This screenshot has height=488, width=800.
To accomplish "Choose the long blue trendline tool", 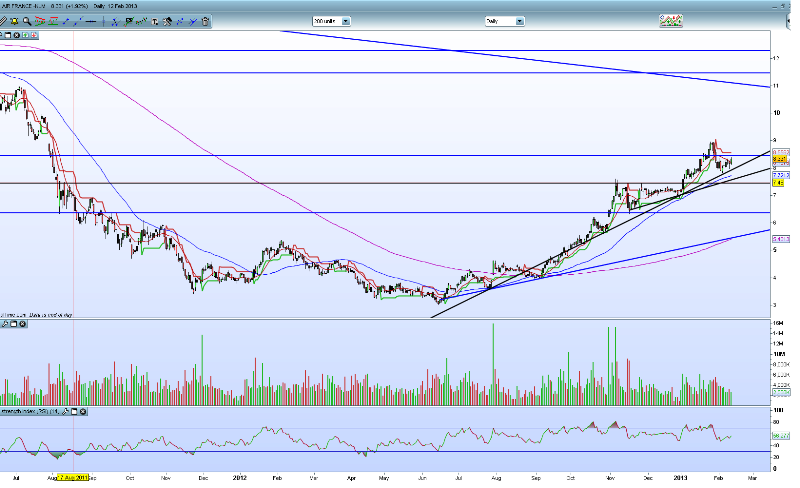I will tap(78, 21).
